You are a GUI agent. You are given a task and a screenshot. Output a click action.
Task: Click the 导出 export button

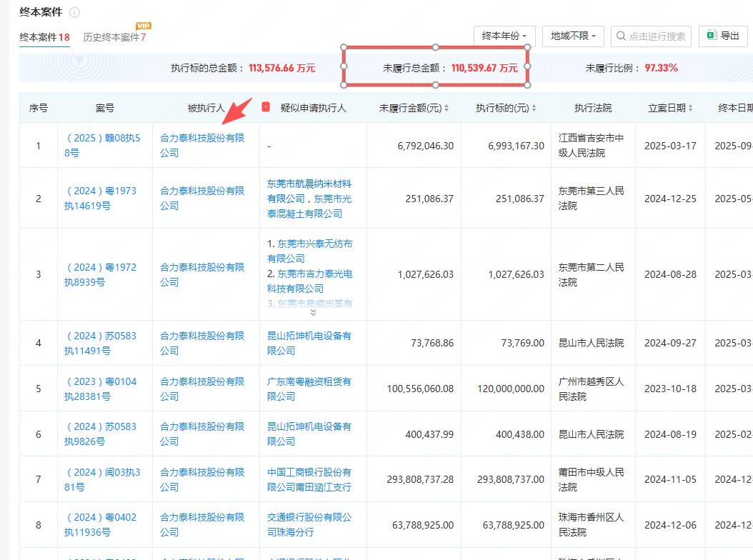point(723,36)
